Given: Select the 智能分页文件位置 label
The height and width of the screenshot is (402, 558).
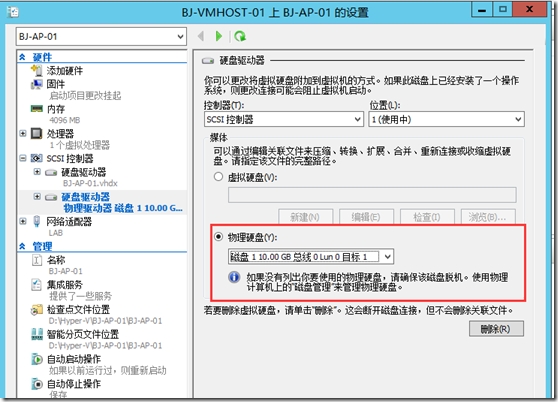Looking at the screenshot, I should point(83,334).
